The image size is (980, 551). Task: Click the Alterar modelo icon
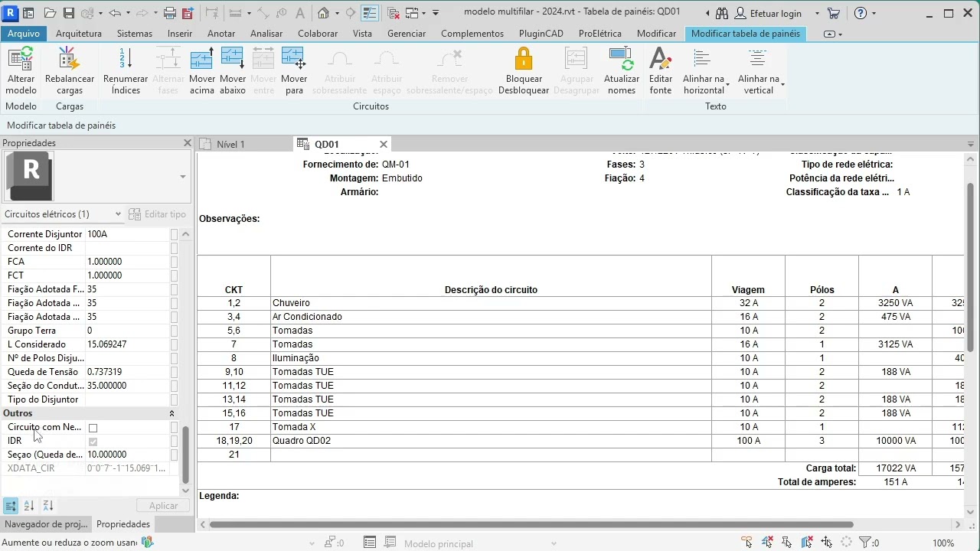pyautogui.click(x=21, y=59)
